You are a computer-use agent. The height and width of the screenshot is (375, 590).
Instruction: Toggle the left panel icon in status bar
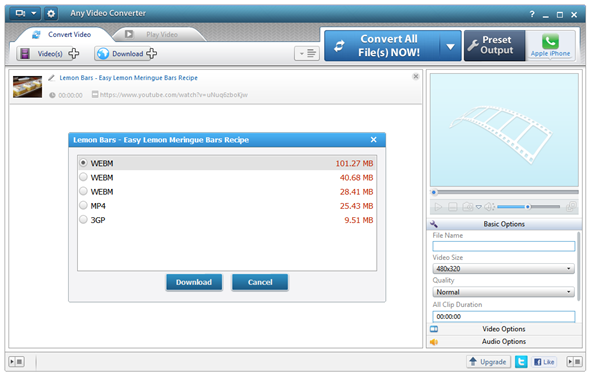17,362
